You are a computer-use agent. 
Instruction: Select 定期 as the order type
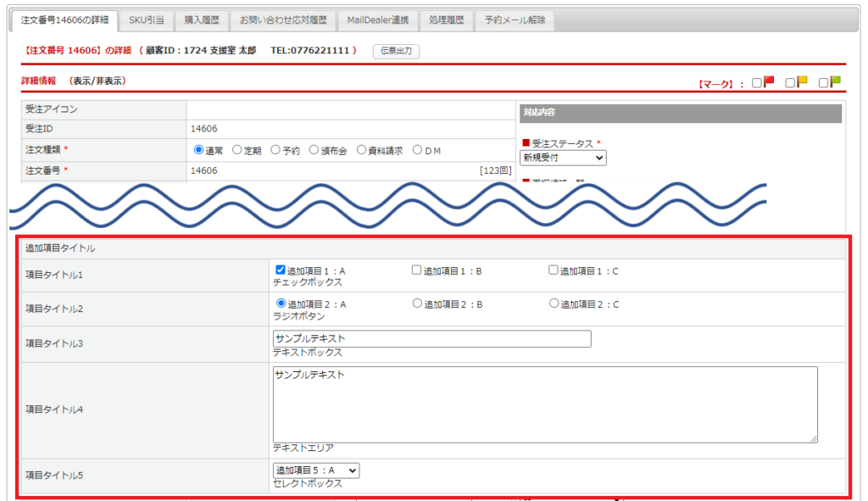237,150
